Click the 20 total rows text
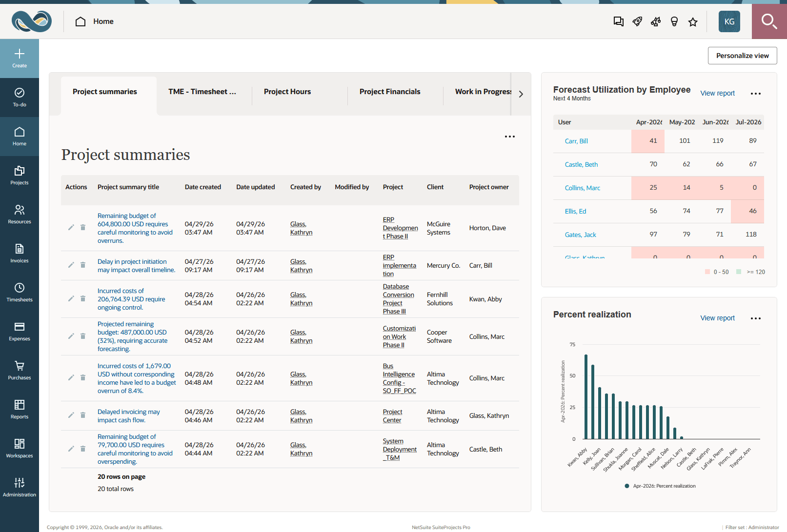 [116, 489]
